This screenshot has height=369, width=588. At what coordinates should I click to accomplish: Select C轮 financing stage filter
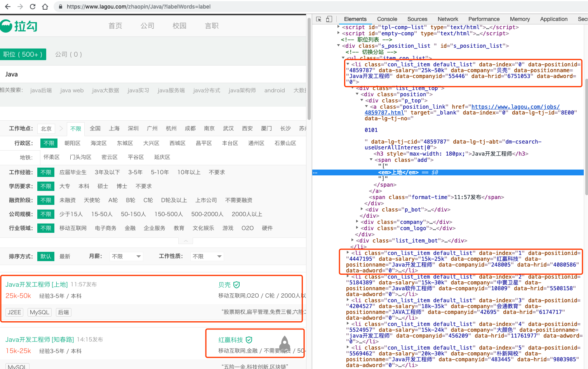tap(148, 200)
